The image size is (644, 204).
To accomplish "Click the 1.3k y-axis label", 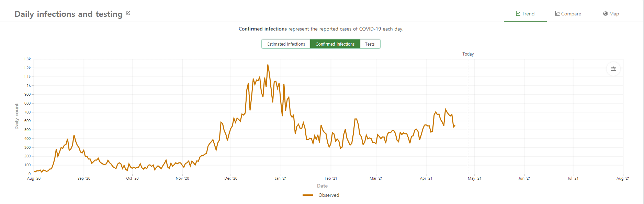I will click(27, 59).
